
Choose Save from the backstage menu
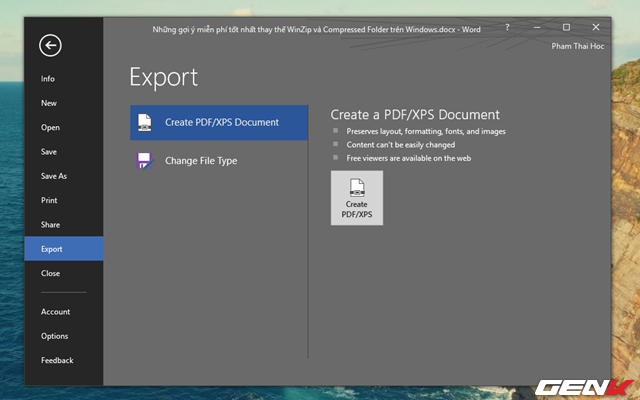click(49, 152)
